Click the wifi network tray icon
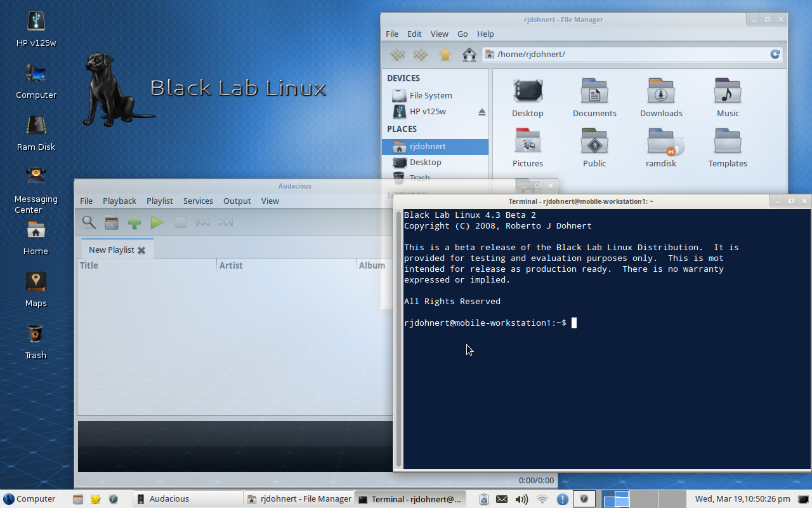This screenshot has height=508, width=812. (542, 499)
